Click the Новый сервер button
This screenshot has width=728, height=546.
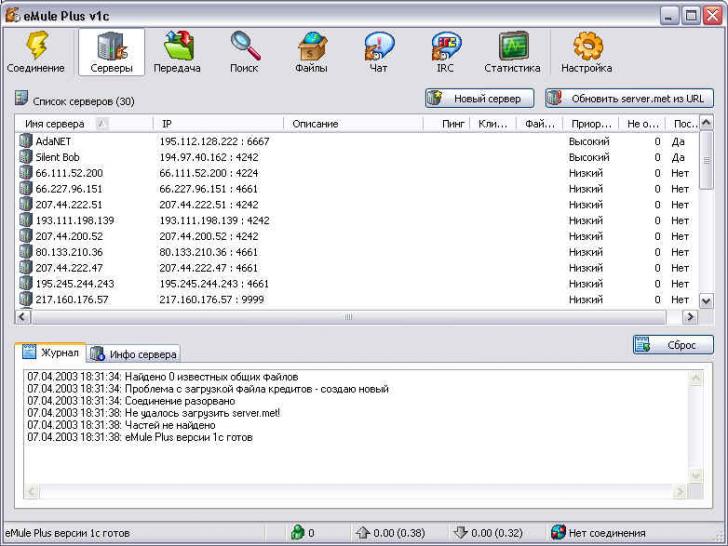coord(475,99)
